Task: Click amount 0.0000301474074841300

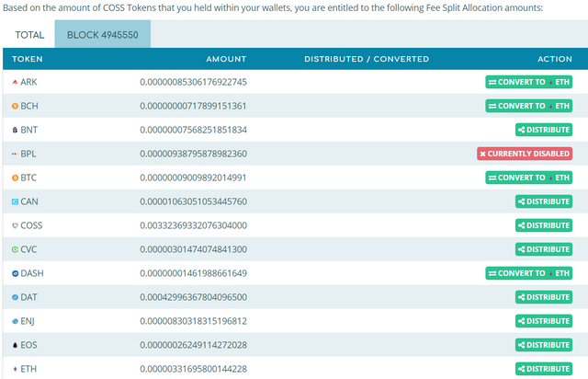Action: click(x=194, y=249)
